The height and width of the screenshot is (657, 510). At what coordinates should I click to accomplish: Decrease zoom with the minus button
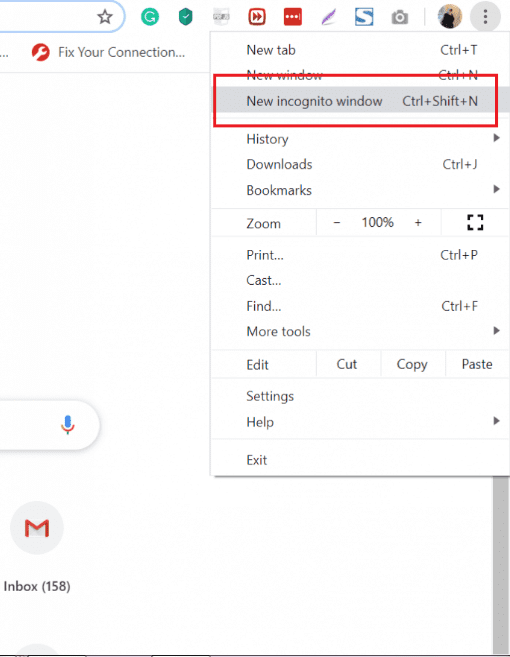point(337,222)
